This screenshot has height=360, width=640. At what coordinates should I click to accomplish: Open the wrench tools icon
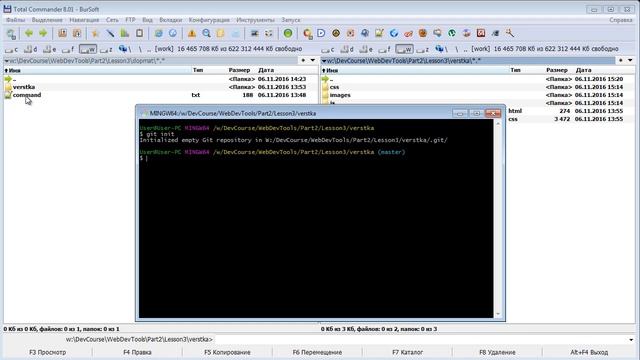point(510,33)
